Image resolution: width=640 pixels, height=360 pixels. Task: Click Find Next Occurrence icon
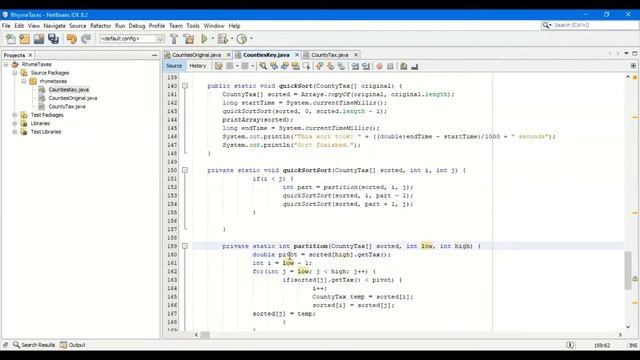[284, 66]
